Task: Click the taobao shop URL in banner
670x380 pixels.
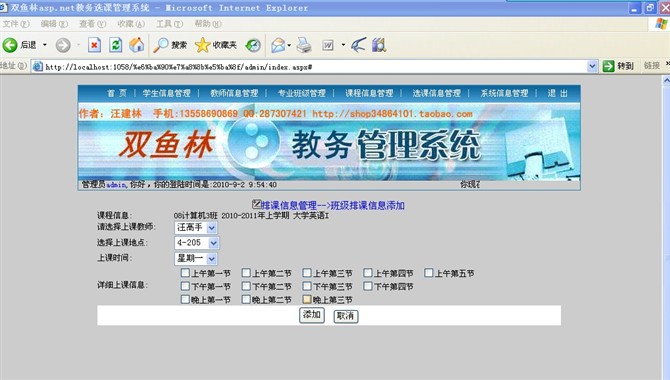Action: pos(392,114)
